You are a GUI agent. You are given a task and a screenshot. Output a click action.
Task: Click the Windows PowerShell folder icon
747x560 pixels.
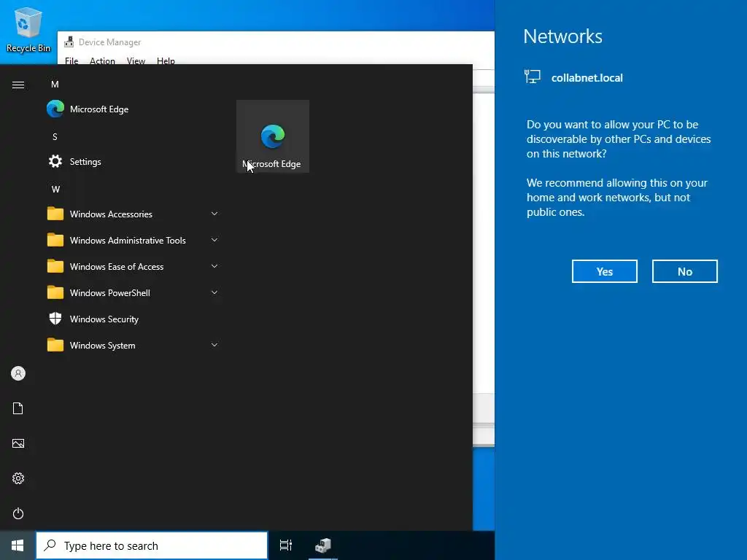pos(55,292)
